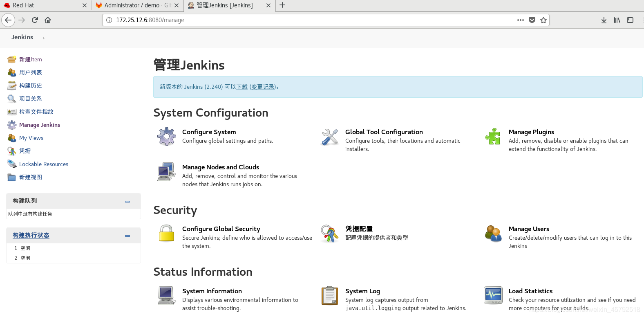Reload the page with refresh button
The image size is (644, 317).
pyautogui.click(x=35, y=20)
